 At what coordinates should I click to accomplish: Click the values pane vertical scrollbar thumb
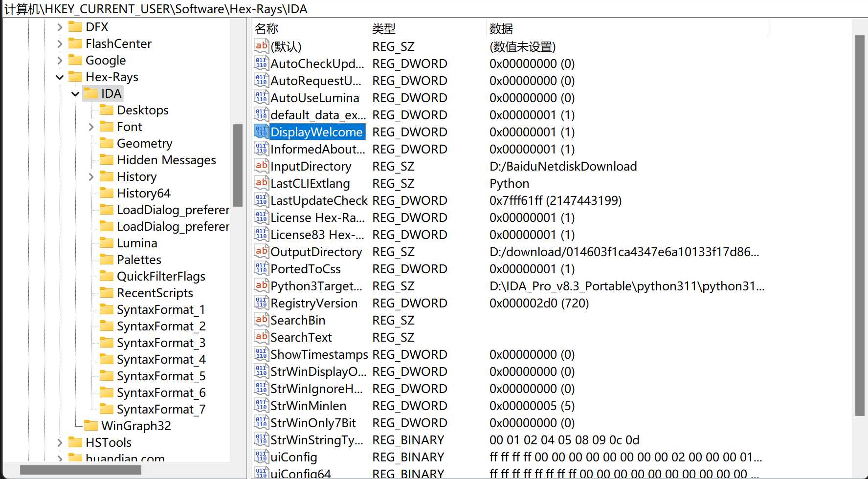pyautogui.click(x=860, y=225)
